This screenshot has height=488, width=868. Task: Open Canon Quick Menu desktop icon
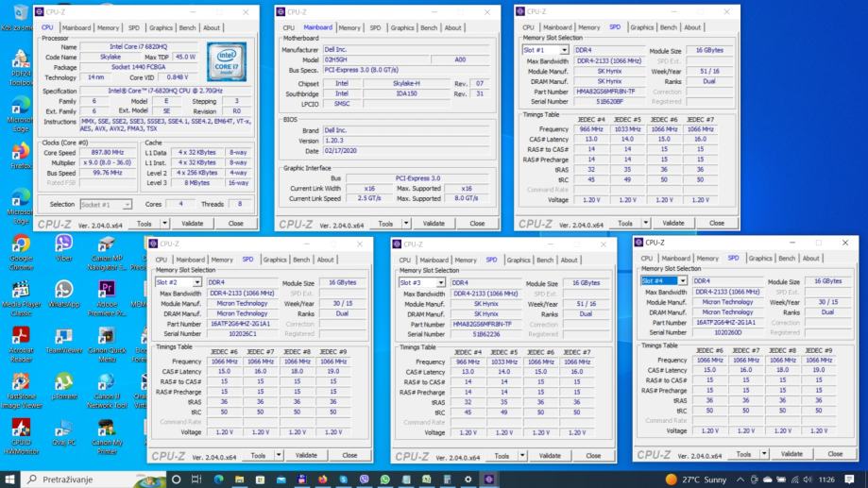coord(107,345)
